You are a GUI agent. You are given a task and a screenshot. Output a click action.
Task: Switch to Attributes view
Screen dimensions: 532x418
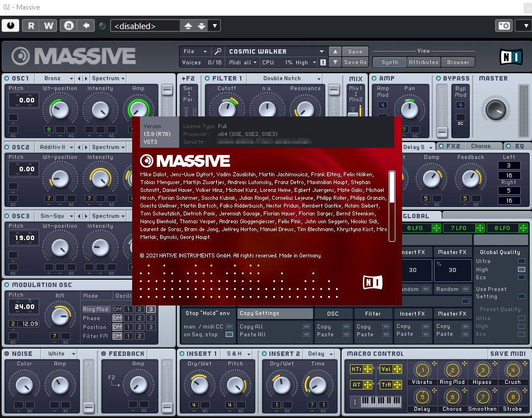click(423, 62)
